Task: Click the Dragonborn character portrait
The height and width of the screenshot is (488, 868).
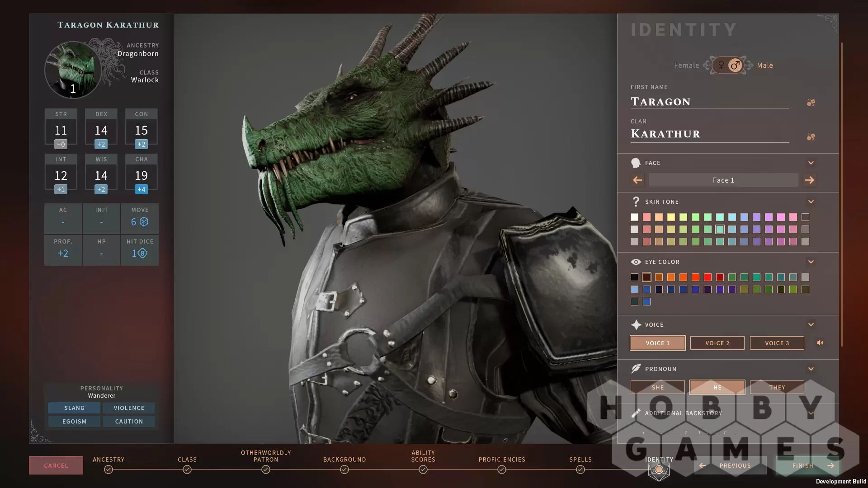Action: click(x=73, y=70)
